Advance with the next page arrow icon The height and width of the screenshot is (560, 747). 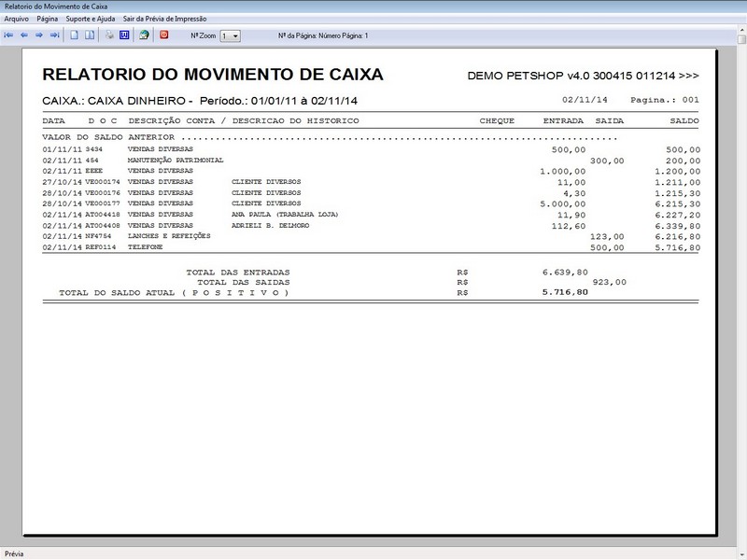[37, 35]
